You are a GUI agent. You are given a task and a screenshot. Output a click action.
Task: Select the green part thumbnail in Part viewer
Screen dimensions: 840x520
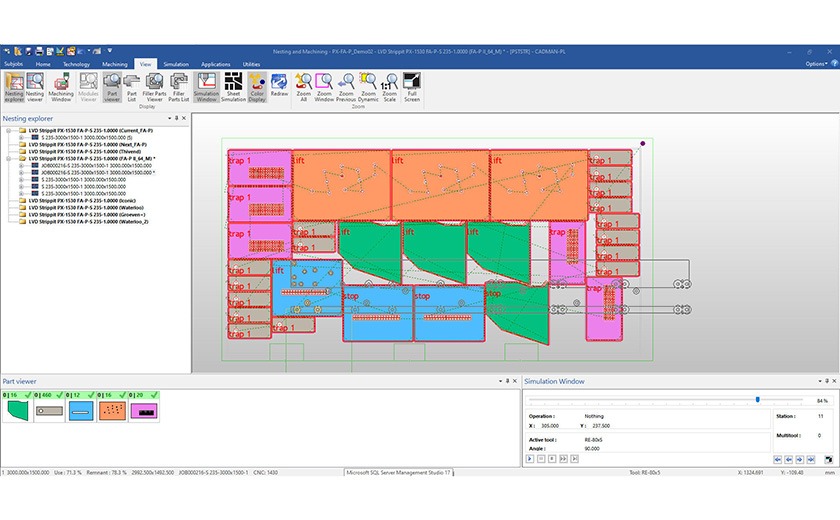pyautogui.click(x=17, y=411)
